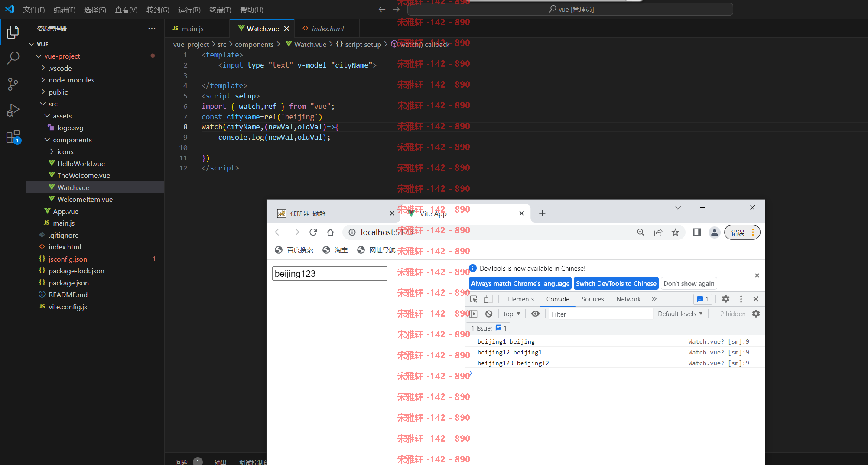Clear the console

tap(489, 314)
